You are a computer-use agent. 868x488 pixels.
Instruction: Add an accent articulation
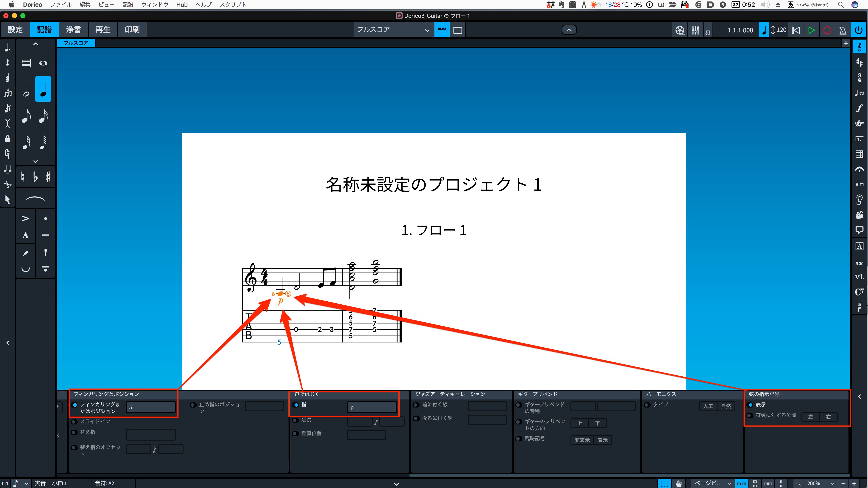[26, 219]
